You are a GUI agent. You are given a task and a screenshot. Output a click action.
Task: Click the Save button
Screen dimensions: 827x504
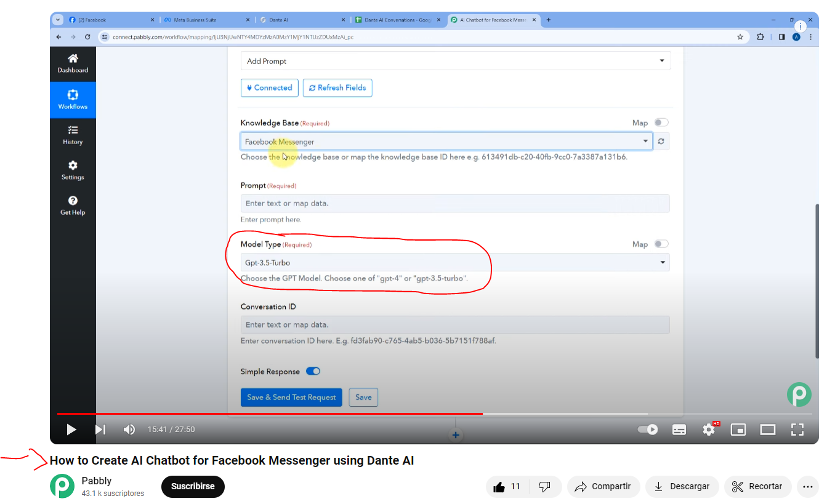point(363,398)
